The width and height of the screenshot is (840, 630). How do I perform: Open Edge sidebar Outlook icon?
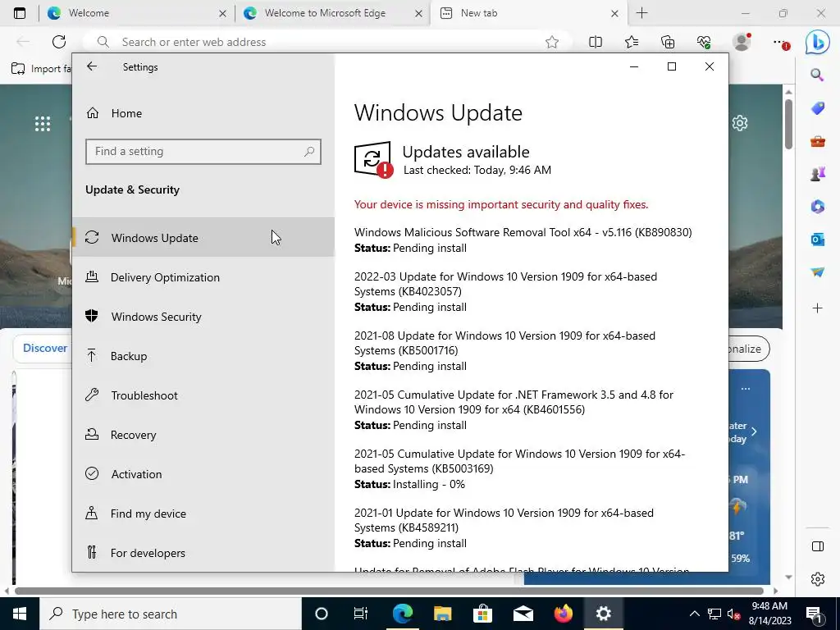coord(818,240)
